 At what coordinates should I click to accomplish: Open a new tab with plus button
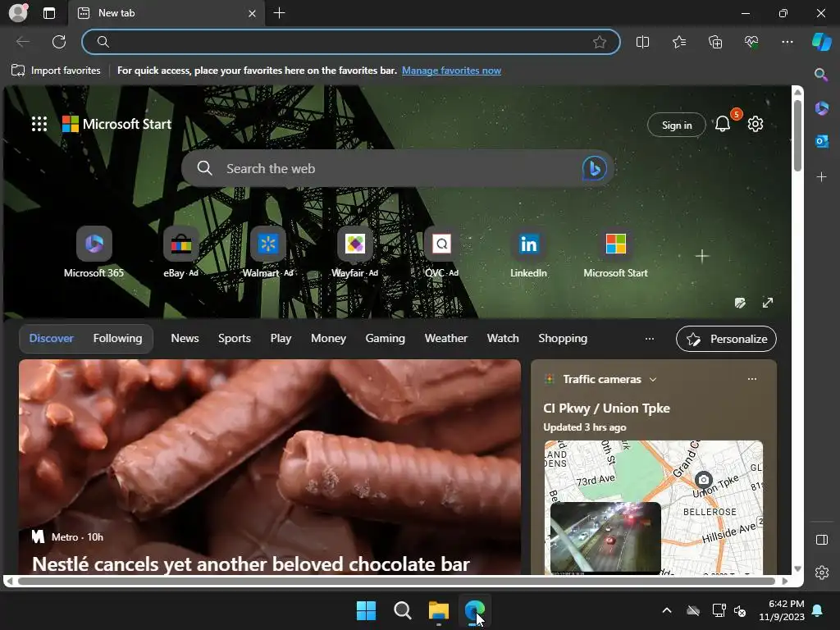click(279, 13)
